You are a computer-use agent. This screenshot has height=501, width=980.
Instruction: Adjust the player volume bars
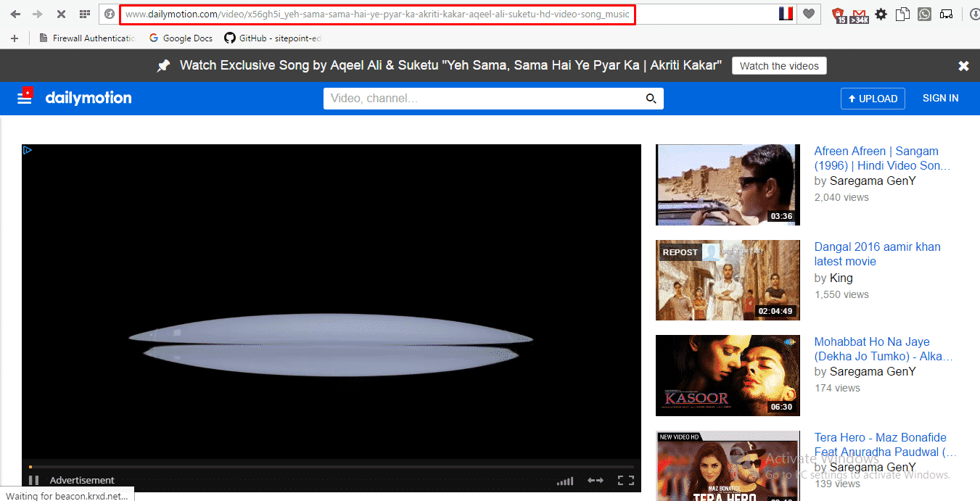(565, 481)
